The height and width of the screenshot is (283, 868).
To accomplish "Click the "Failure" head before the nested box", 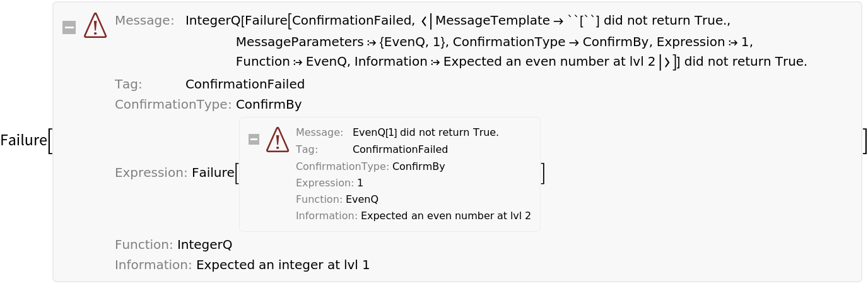I will coord(213,172).
